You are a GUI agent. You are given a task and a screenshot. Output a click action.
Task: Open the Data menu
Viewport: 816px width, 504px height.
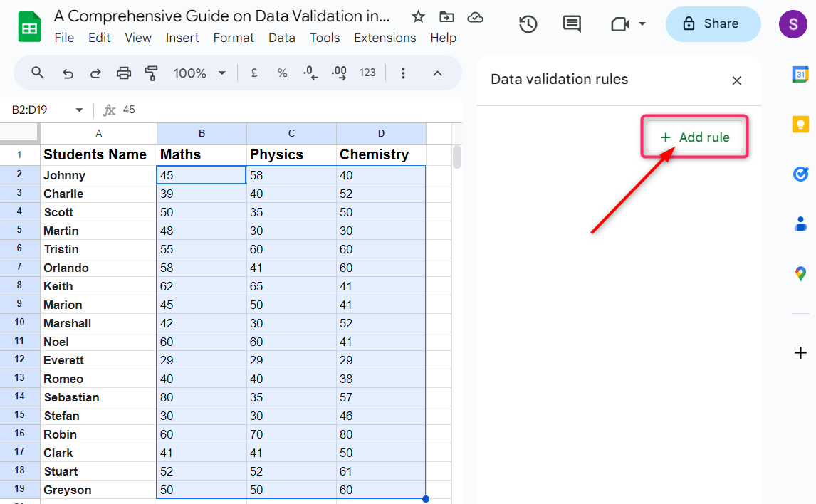[x=281, y=38]
